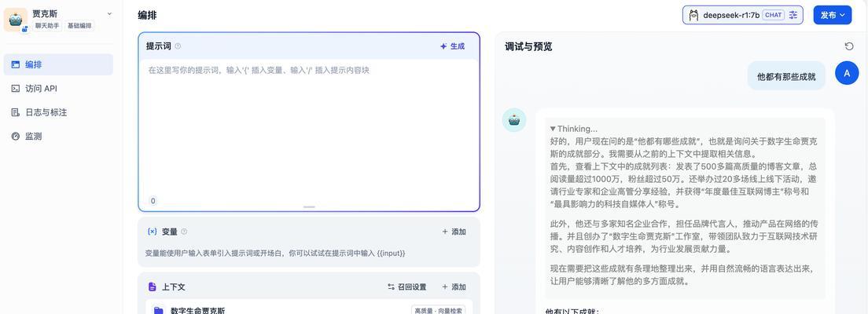Click the 日志与标注 document icon

16,112
